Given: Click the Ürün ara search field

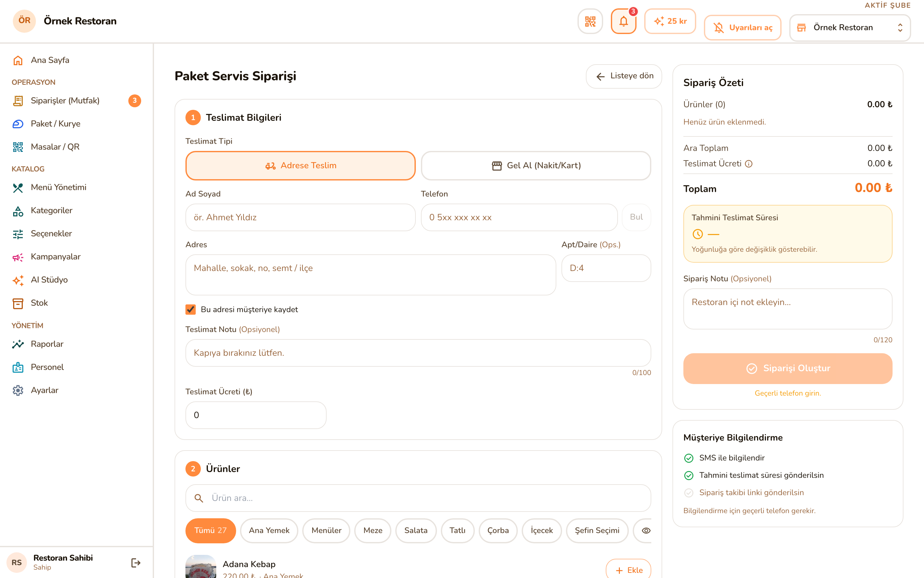Looking at the screenshot, I should click(418, 498).
